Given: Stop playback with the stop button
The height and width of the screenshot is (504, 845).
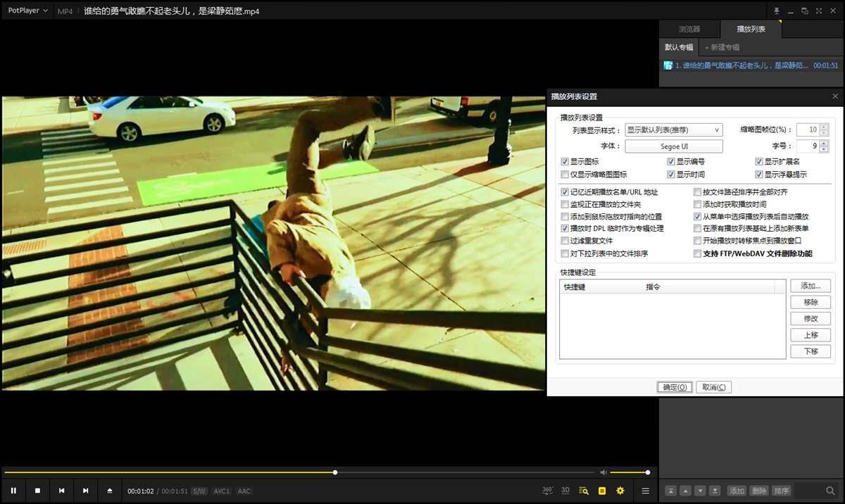Looking at the screenshot, I should tap(37, 491).
